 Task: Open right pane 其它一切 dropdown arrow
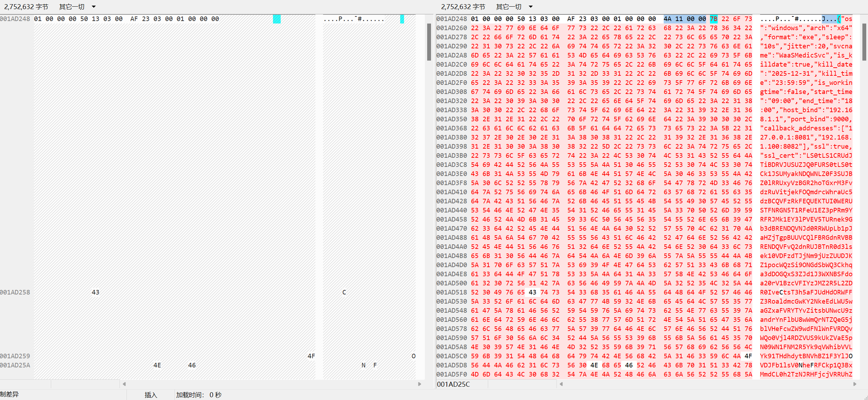coord(531,7)
